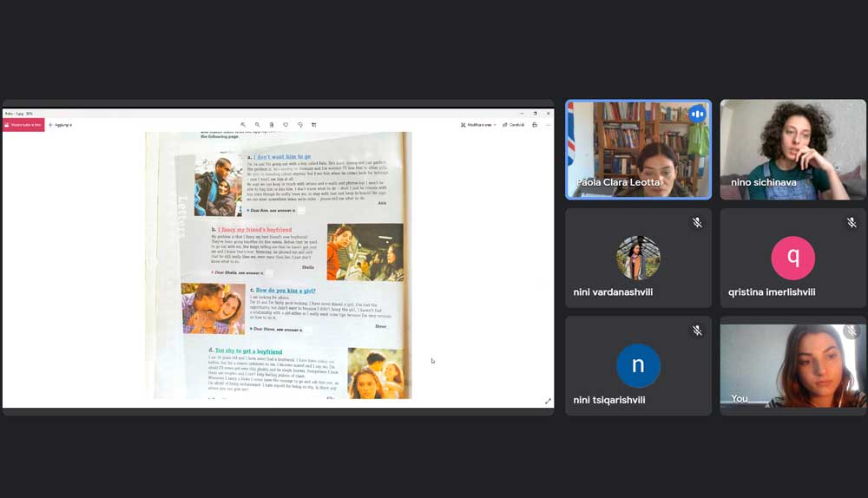Viewport: 868px width, 498px height.
Task: Click Paola Clara Leotta's speaking indicator
Action: tap(696, 114)
